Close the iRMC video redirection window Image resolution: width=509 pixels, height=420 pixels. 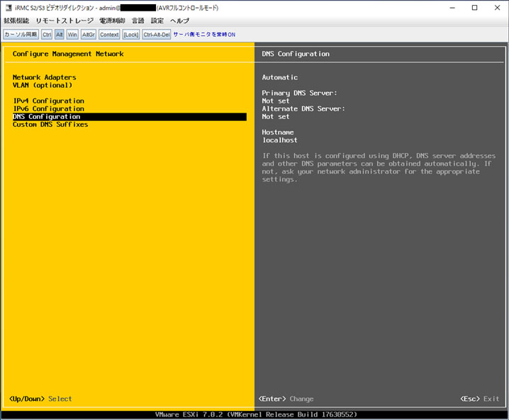pyautogui.click(x=497, y=8)
